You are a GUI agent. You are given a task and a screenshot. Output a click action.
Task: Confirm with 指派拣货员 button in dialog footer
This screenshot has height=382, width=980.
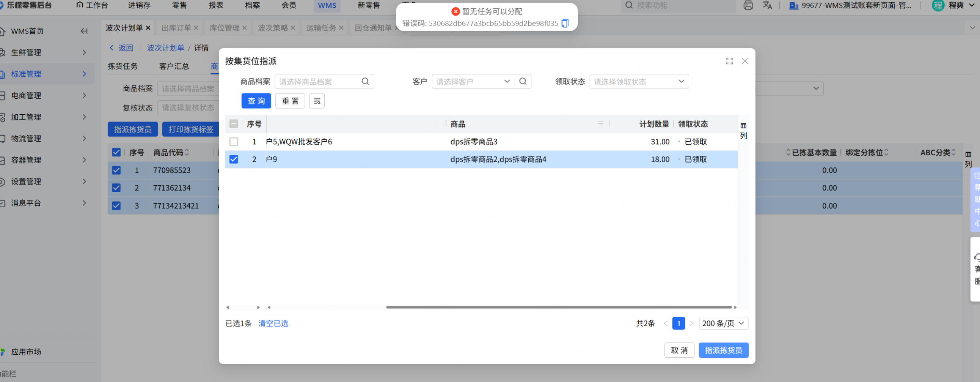tap(724, 350)
